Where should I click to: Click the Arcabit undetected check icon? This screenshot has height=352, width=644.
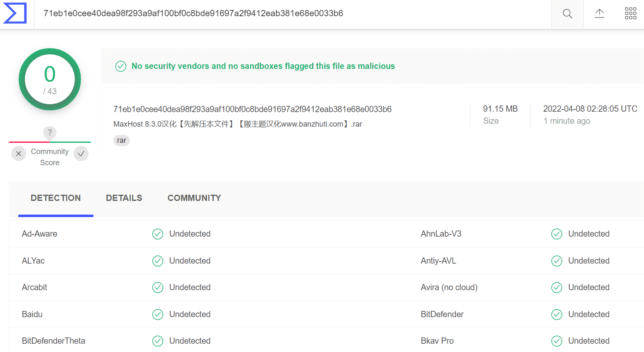(x=158, y=287)
